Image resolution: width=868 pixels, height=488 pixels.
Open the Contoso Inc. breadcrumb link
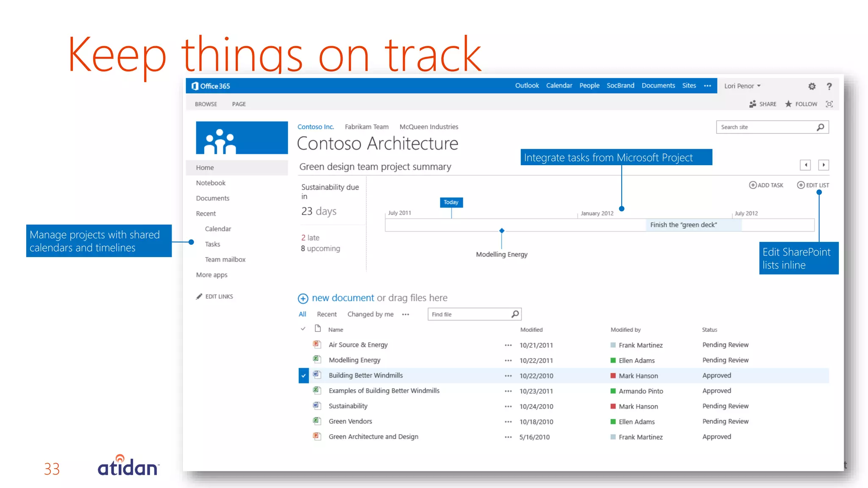(x=316, y=127)
